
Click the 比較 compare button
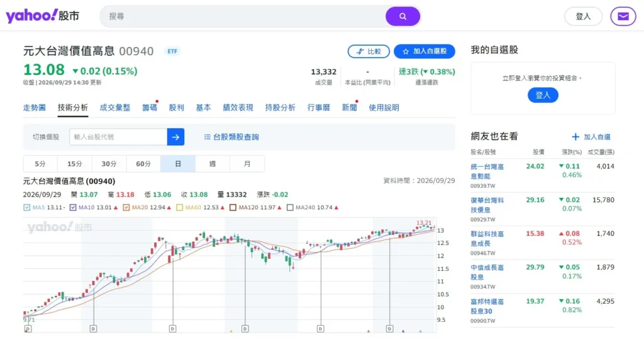pos(369,52)
